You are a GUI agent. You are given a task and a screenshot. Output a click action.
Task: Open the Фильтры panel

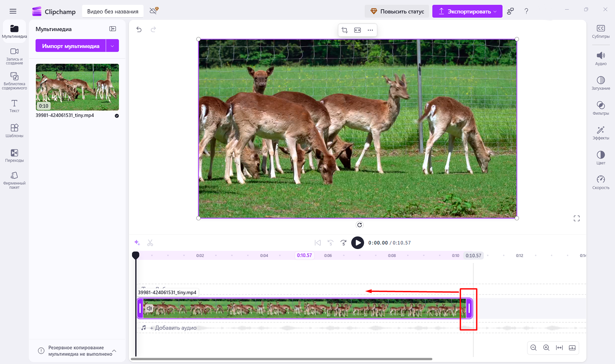[601, 107]
